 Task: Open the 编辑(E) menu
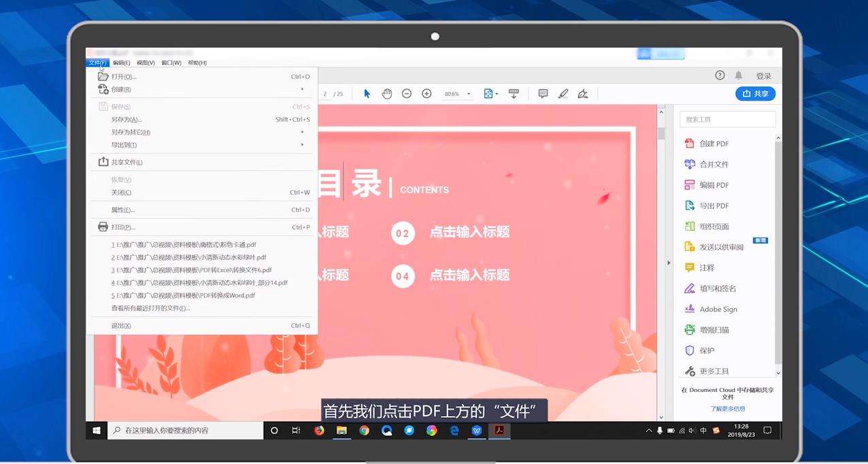[x=122, y=63]
